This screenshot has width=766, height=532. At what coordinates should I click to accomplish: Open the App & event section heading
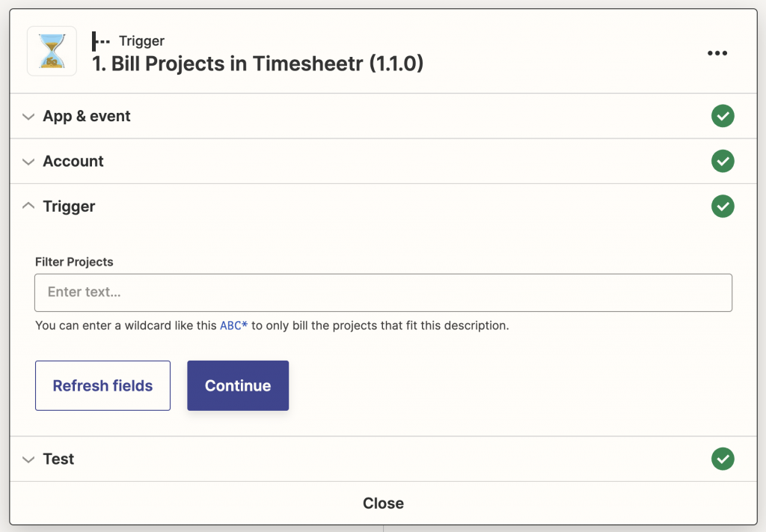[x=87, y=116]
